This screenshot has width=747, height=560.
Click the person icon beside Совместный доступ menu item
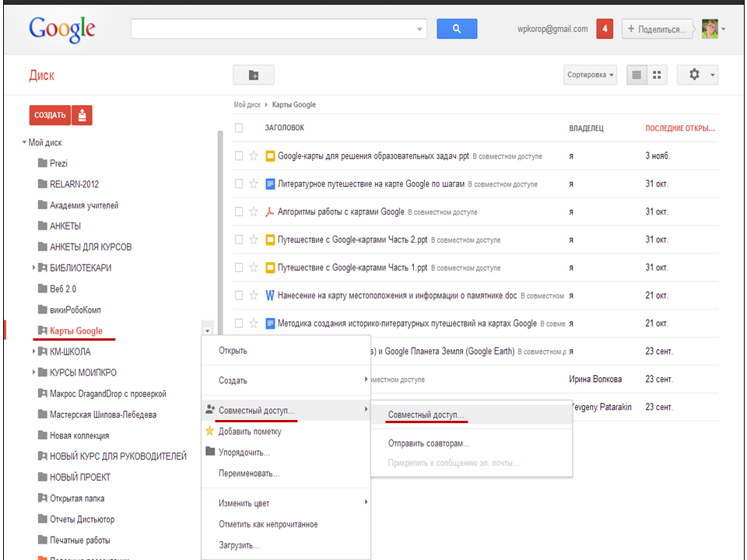[210, 409]
